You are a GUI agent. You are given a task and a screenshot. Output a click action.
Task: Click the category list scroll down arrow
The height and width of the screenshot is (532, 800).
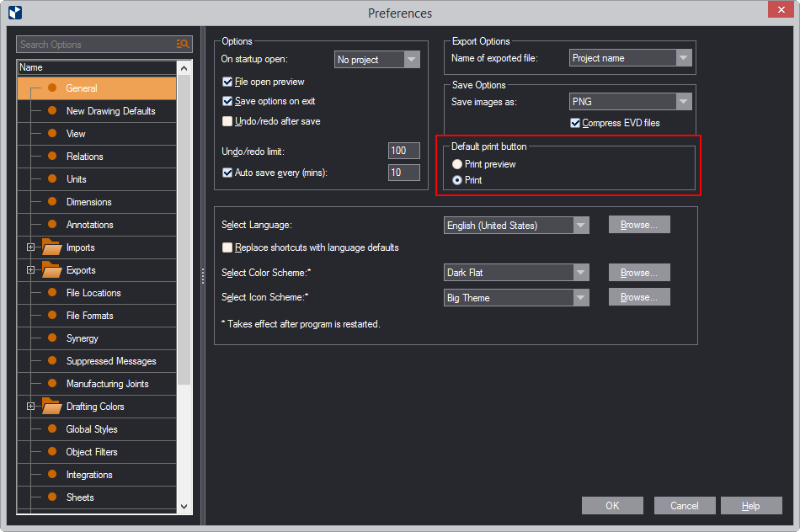pyautogui.click(x=184, y=507)
